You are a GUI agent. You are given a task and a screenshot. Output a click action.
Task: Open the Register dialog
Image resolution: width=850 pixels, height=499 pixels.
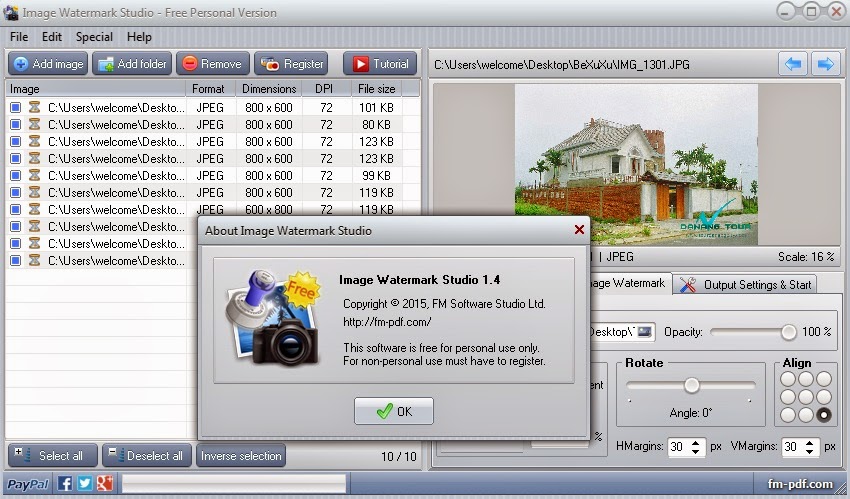pos(292,64)
